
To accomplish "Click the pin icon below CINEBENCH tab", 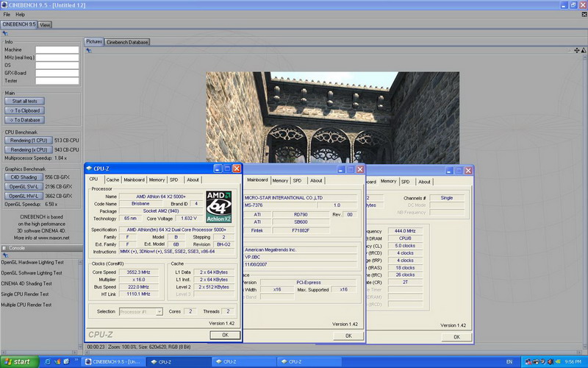I will click(x=6, y=33).
